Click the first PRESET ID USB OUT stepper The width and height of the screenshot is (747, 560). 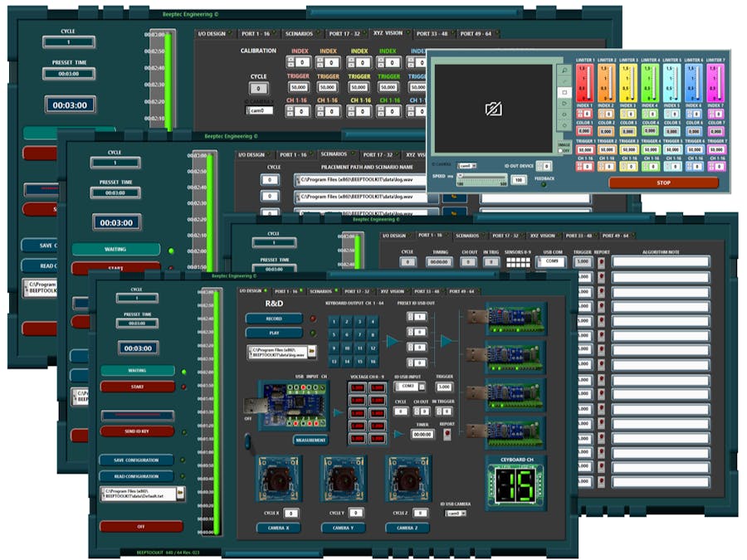point(417,317)
